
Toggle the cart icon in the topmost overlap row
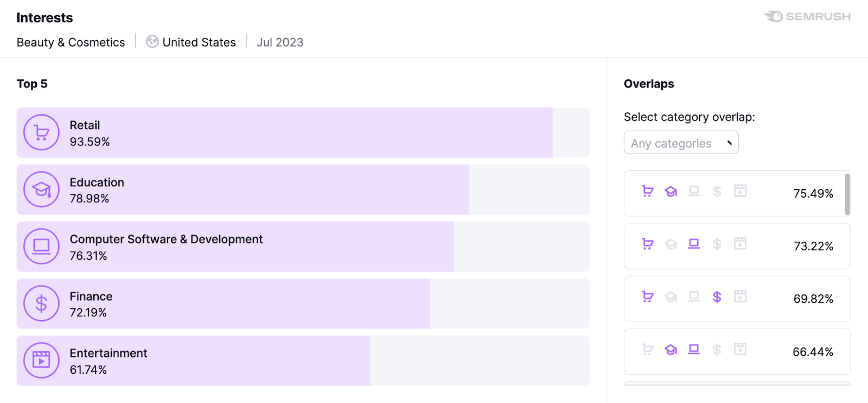click(647, 191)
